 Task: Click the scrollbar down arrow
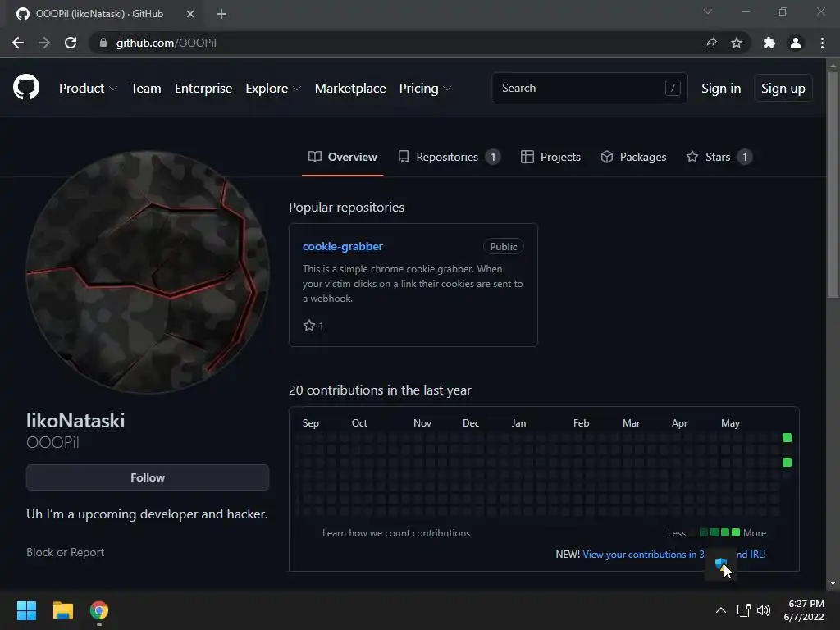point(833,583)
